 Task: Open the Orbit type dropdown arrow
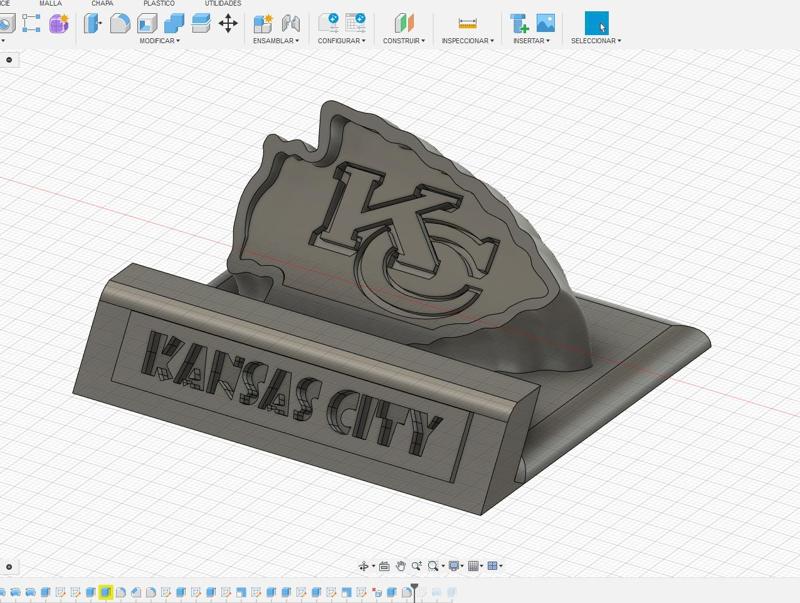tap(373, 566)
